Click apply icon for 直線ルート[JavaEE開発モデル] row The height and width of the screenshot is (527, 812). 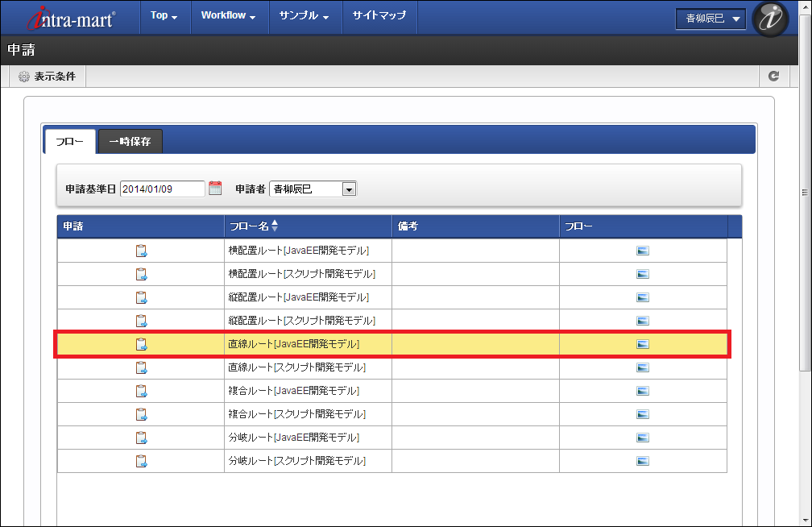[x=141, y=344]
